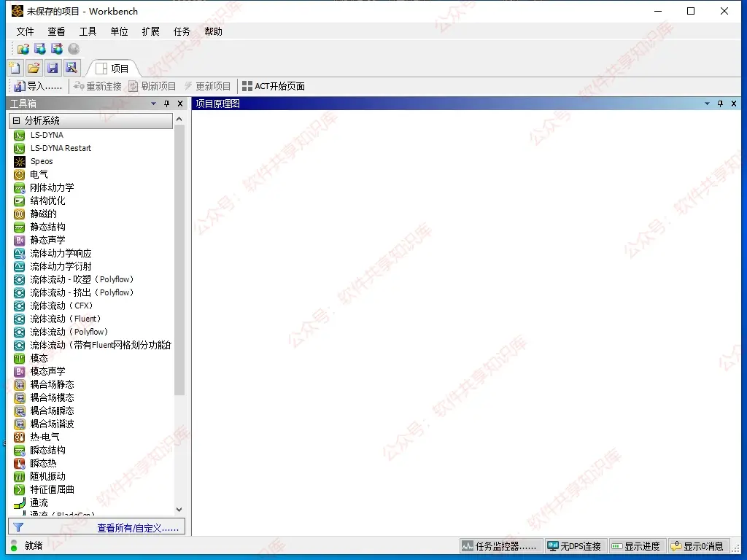Click the save-as icon beside save

tap(71, 68)
